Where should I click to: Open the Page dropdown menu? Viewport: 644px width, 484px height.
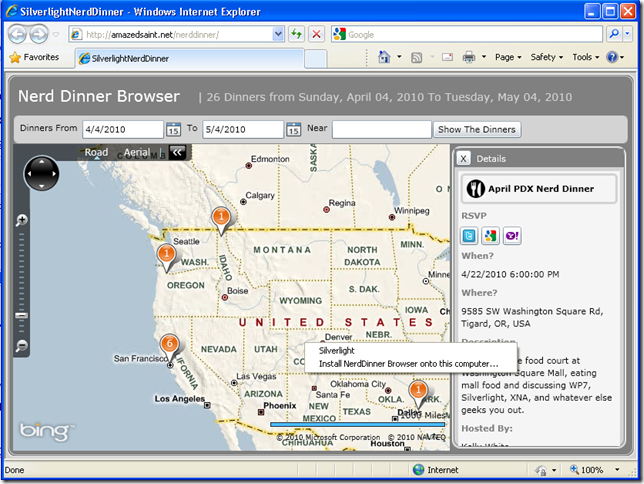[x=508, y=58]
